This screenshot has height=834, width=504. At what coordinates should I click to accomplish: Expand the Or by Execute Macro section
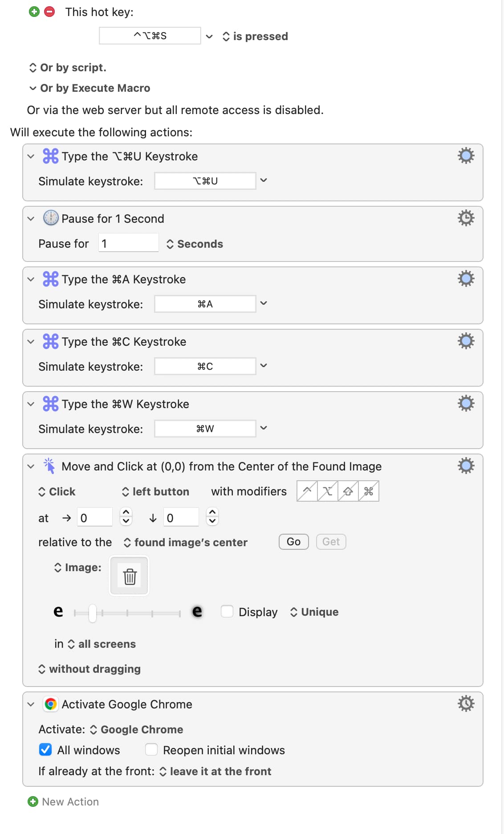33,88
